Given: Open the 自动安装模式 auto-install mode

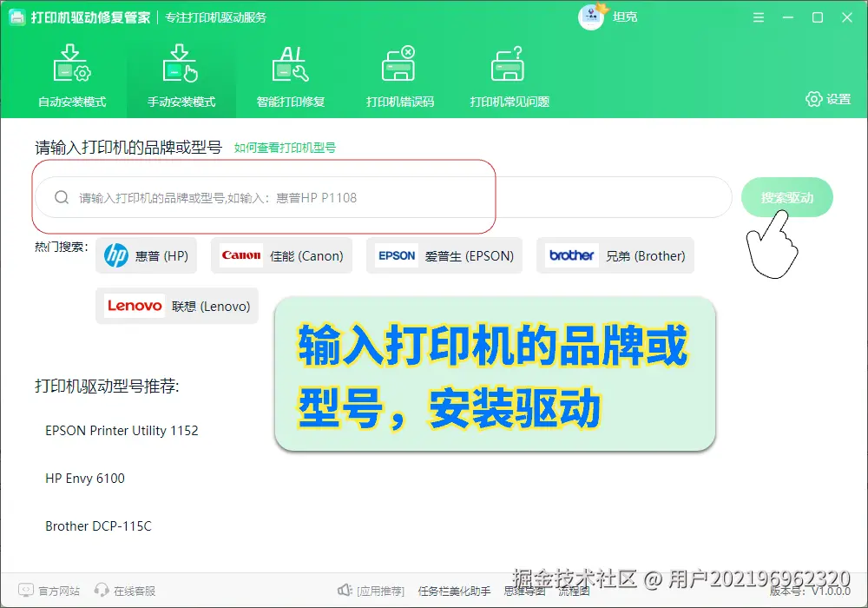Looking at the screenshot, I should (x=72, y=77).
